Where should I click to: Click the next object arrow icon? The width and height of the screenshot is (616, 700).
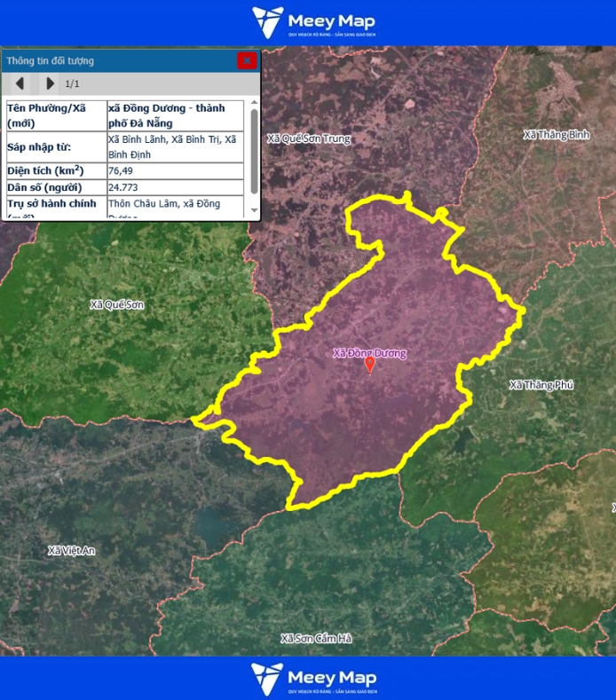(50, 83)
